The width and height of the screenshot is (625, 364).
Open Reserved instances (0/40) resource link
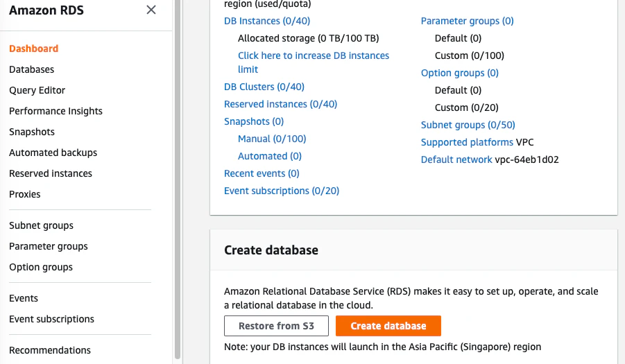click(x=281, y=104)
